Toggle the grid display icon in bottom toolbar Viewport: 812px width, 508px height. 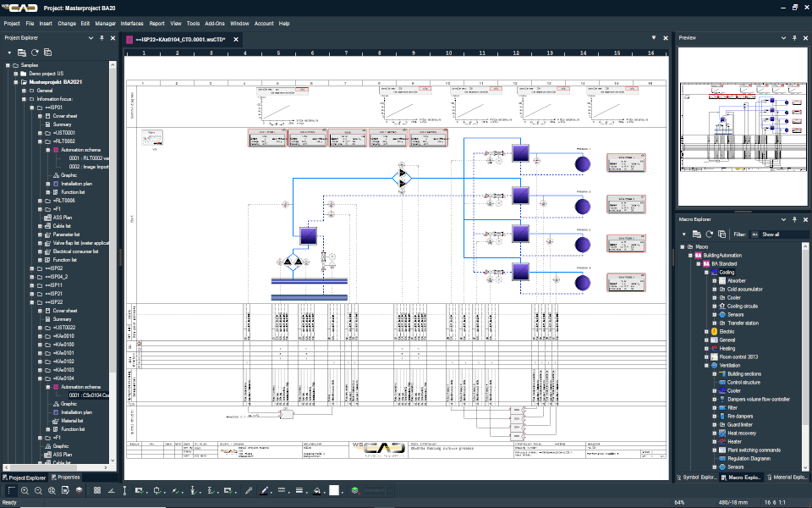97,490
